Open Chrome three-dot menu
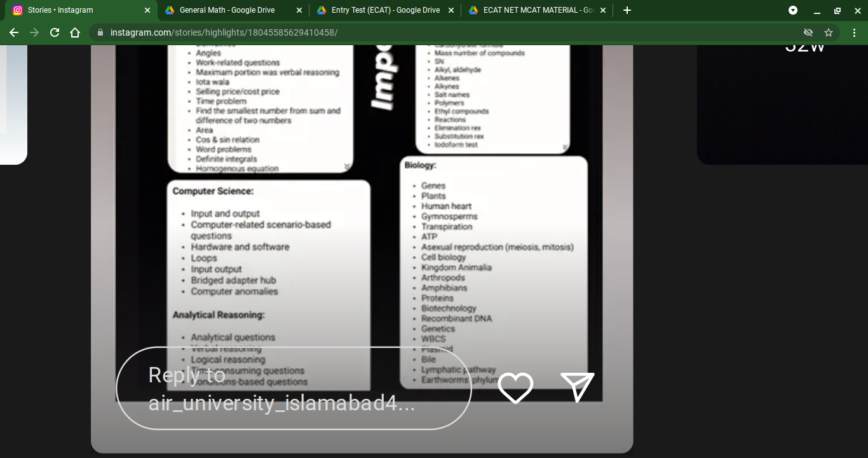Image resolution: width=868 pixels, height=458 pixels. (854, 32)
